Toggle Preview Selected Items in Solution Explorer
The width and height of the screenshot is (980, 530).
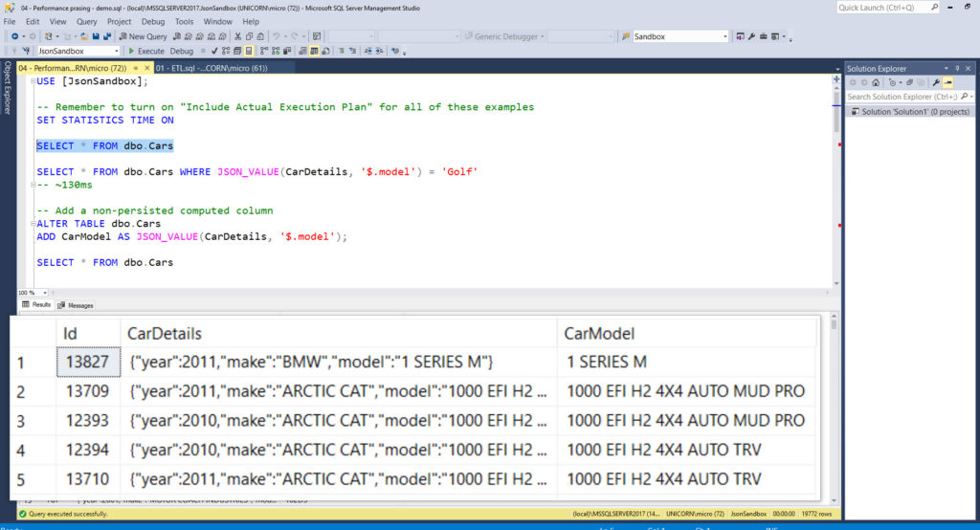pos(948,82)
